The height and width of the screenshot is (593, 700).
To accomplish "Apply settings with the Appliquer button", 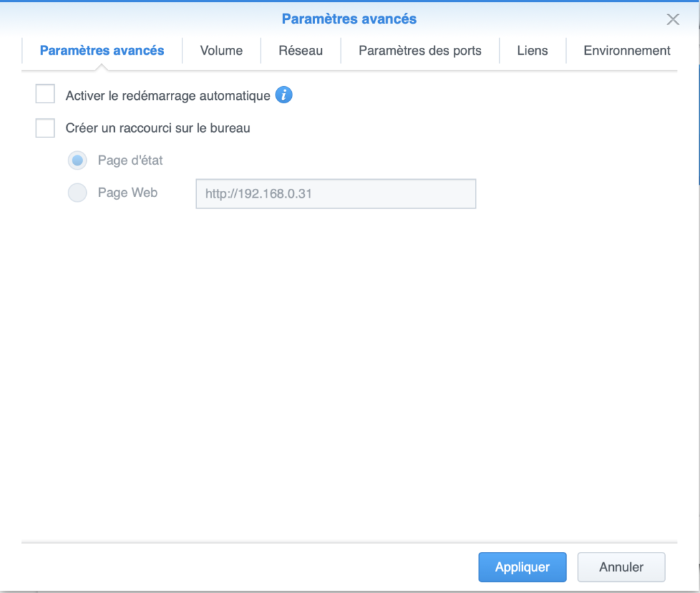I will click(522, 567).
